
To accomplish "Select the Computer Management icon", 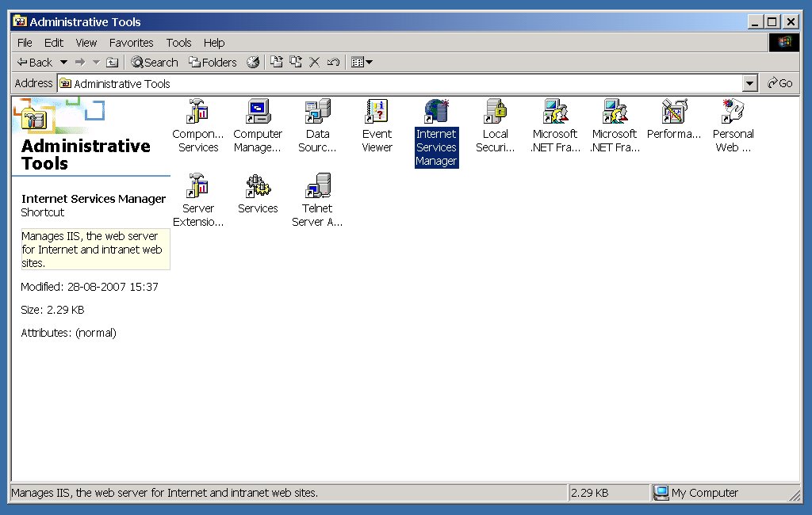I will (258, 126).
